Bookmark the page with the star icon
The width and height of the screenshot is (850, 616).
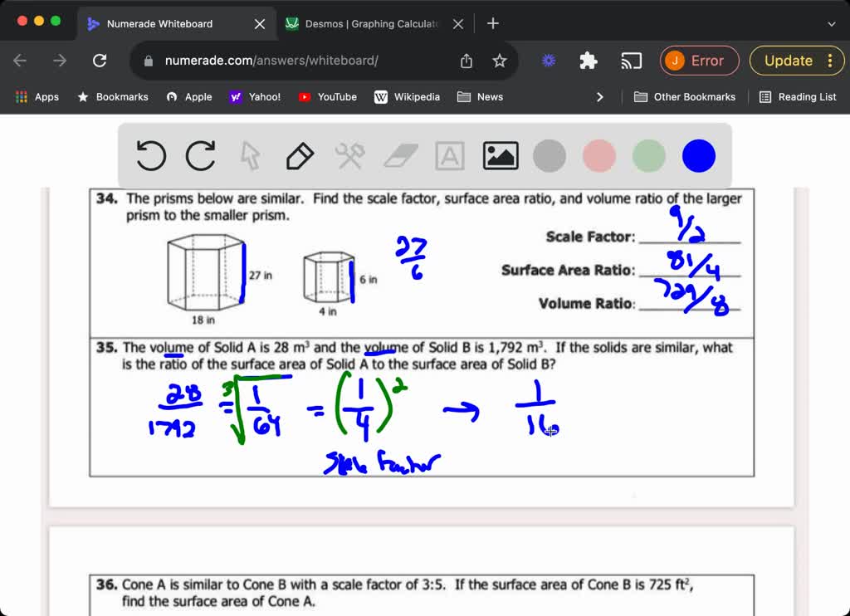click(498, 61)
